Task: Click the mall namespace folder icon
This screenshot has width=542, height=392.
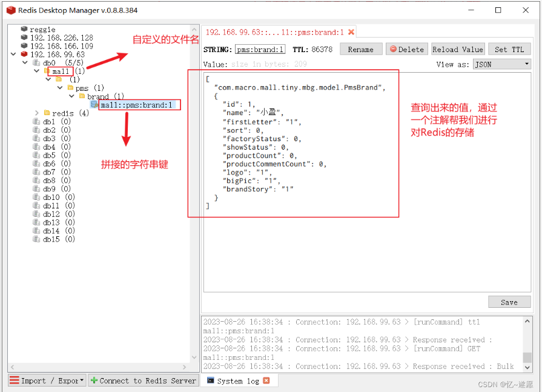Action: [47, 71]
